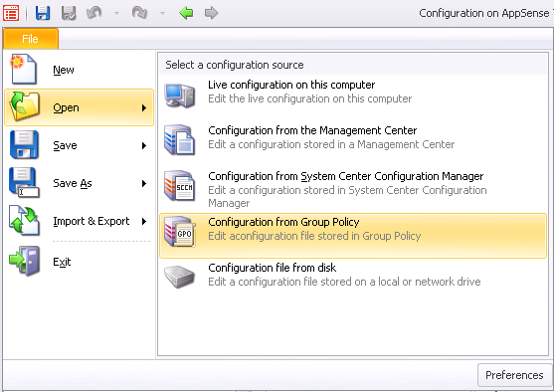Expand the Import & Export submenu arrow
554x392 pixels.
tap(144, 221)
